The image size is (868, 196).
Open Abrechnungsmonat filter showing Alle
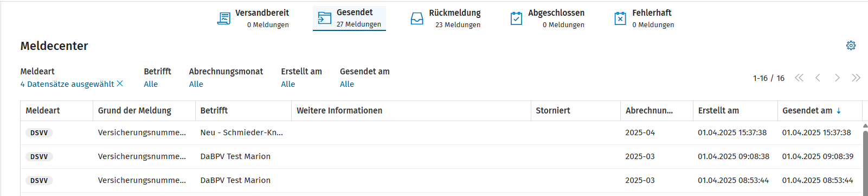[x=196, y=84]
